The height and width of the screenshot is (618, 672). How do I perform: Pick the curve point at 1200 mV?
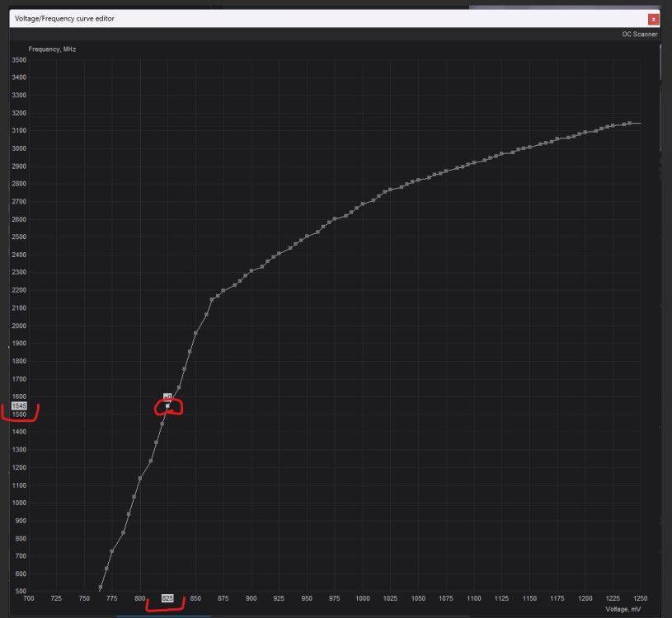(585, 132)
